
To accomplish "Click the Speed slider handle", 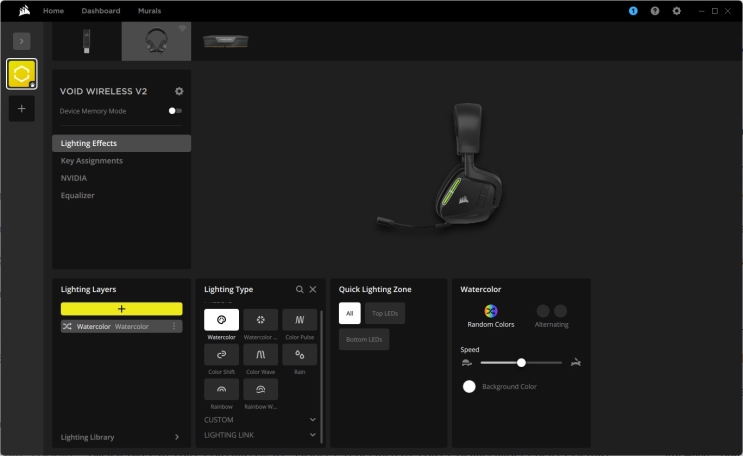I will [x=521, y=362].
